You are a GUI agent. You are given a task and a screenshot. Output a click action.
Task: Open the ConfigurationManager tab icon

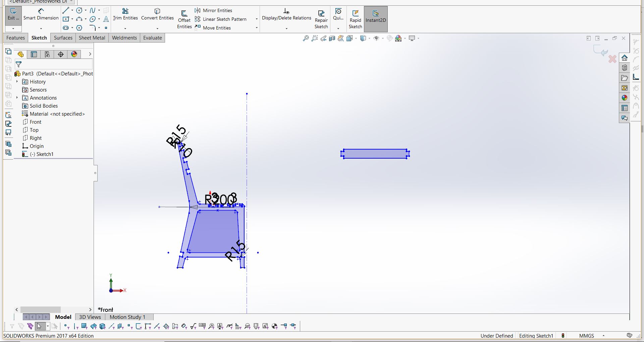pyautogui.click(x=47, y=54)
